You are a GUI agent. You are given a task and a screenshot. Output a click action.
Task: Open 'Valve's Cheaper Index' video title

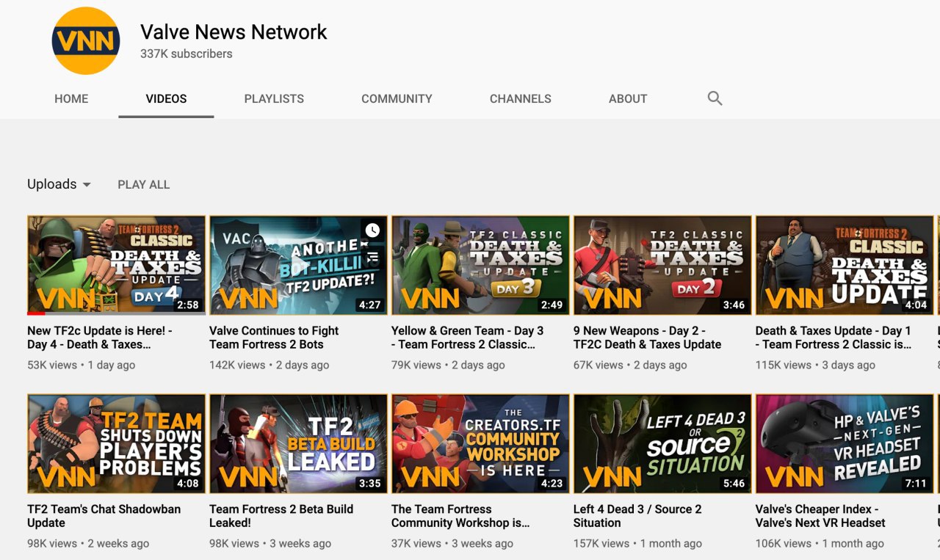point(820,516)
